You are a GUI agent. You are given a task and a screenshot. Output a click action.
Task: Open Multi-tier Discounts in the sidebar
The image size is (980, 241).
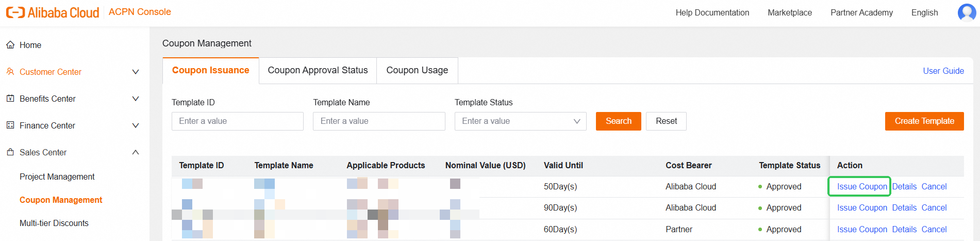tap(54, 223)
